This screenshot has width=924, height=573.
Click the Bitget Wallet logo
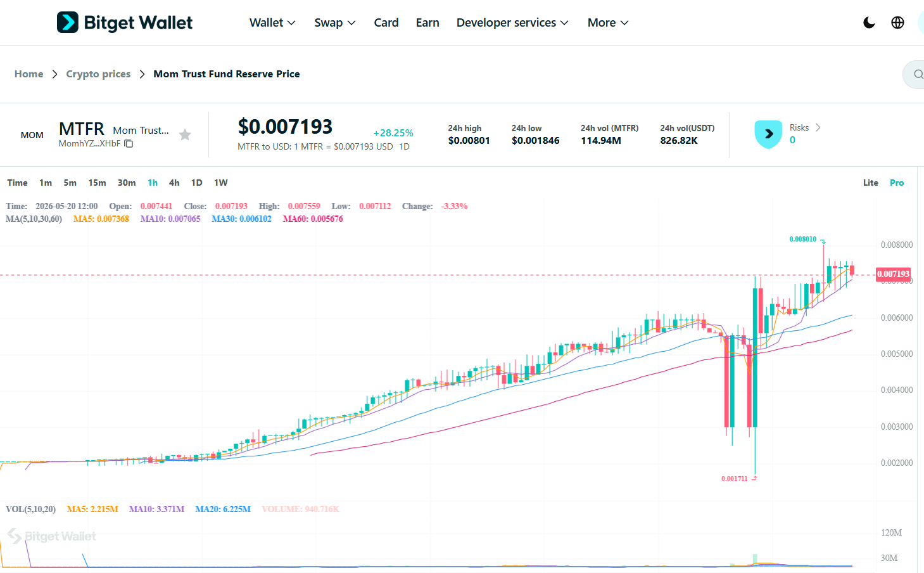click(x=125, y=22)
